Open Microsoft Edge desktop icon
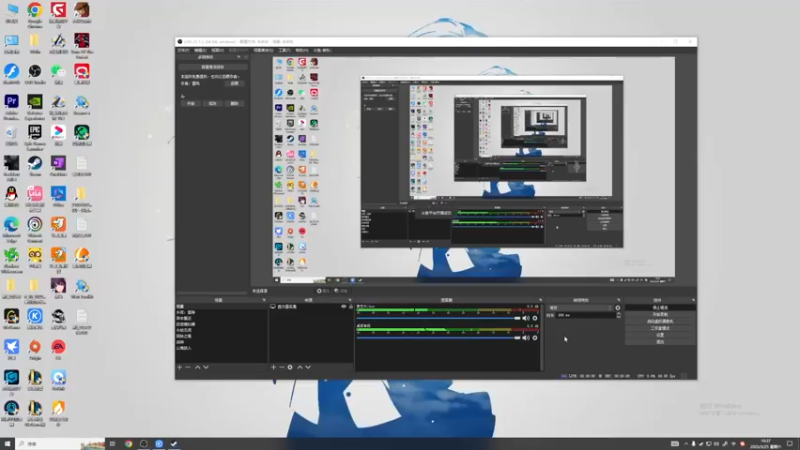 (11, 229)
